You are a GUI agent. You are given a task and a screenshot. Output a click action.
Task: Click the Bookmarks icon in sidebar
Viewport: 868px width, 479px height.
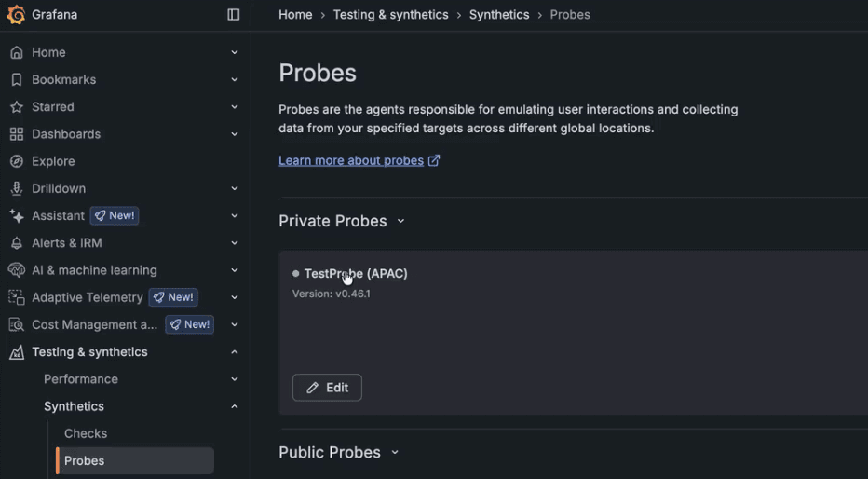(x=17, y=80)
